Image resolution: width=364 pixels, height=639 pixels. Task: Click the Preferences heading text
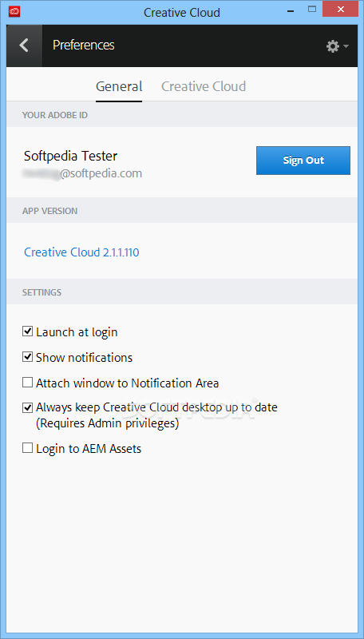click(x=84, y=45)
